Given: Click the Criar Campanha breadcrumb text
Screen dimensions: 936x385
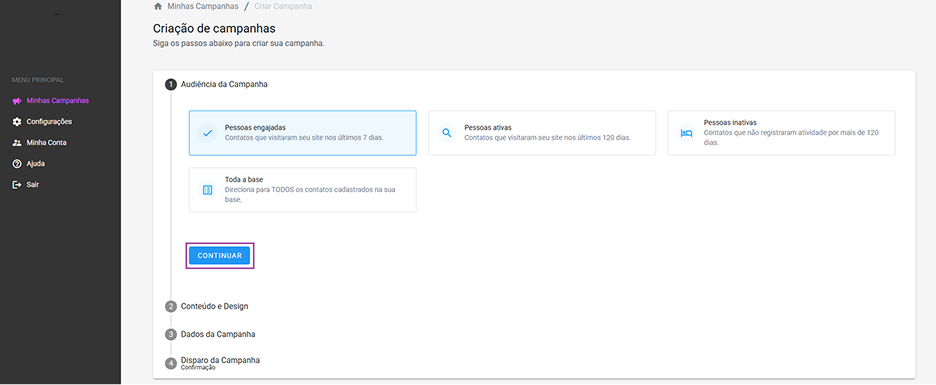Looking at the screenshot, I should (283, 7).
